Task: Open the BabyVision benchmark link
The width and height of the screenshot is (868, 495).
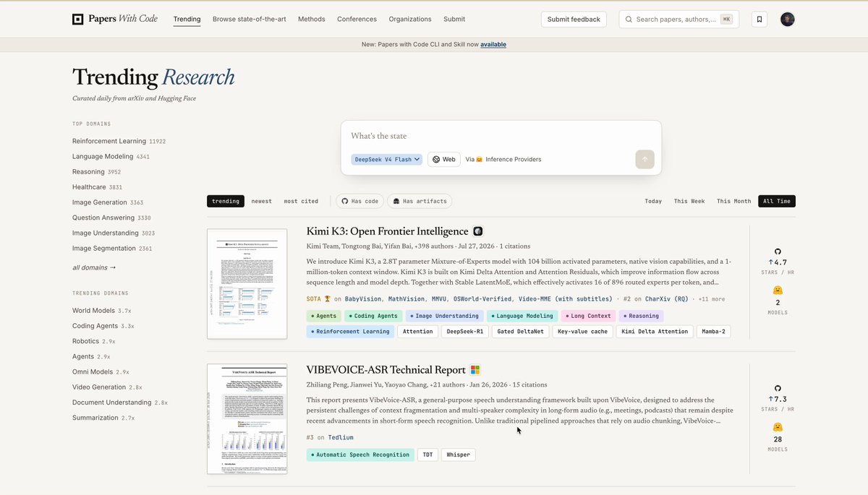Action: point(364,298)
